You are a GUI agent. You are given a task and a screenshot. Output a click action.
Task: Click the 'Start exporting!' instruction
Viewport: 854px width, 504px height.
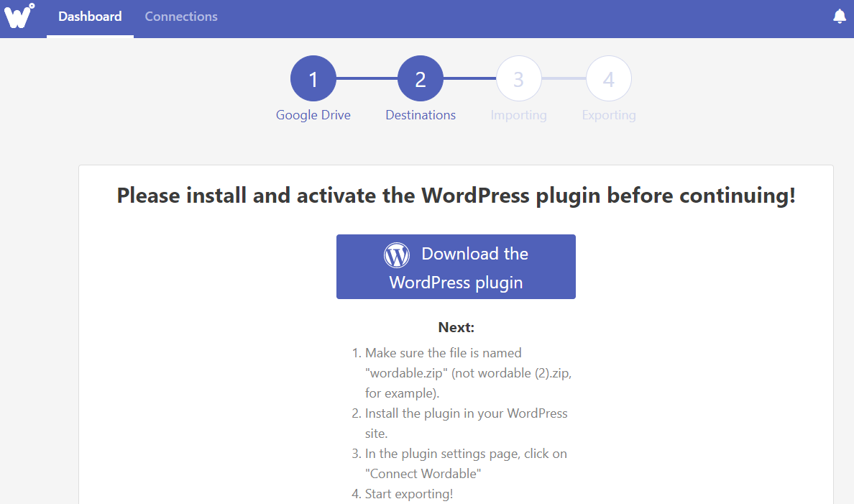click(409, 494)
